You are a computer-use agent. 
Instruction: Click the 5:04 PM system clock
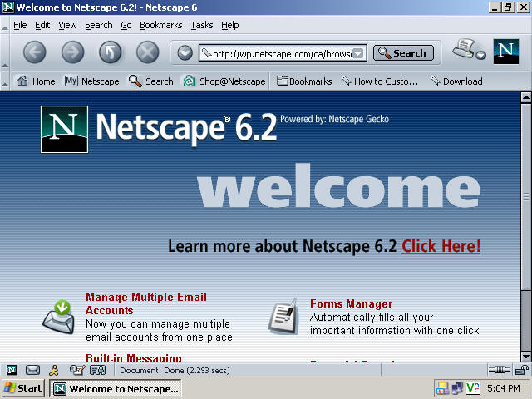point(503,388)
